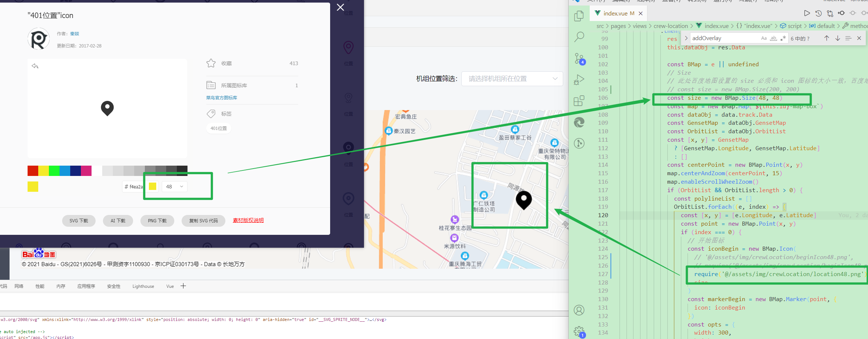
Task: Switch to the 内存 devtools tab
Action: coord(61,286)
